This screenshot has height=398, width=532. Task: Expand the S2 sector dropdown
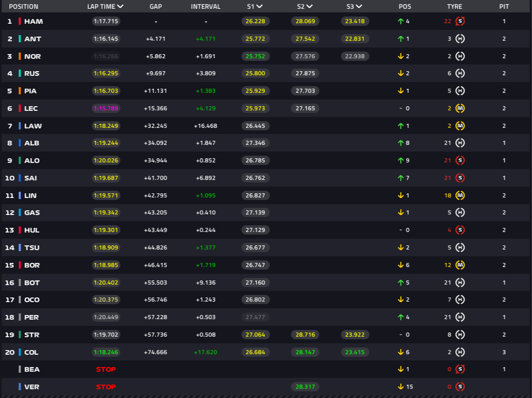tap(309, 7)
